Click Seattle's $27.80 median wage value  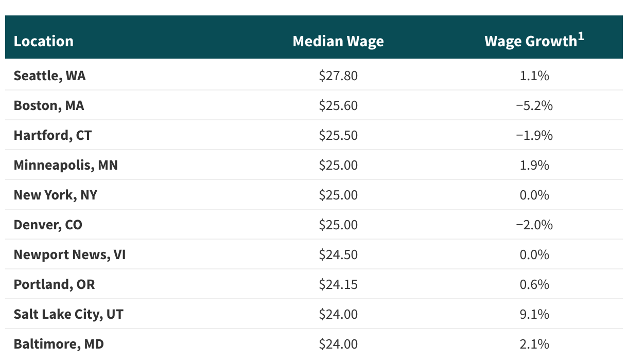[338, 76]
